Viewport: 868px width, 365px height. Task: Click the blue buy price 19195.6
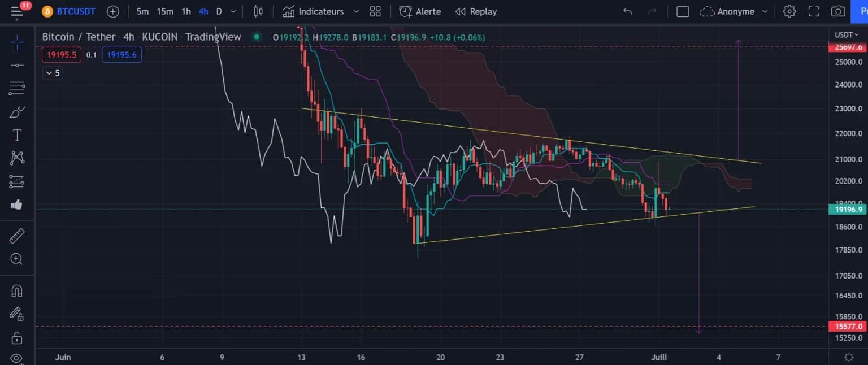[x=121, y=55]
